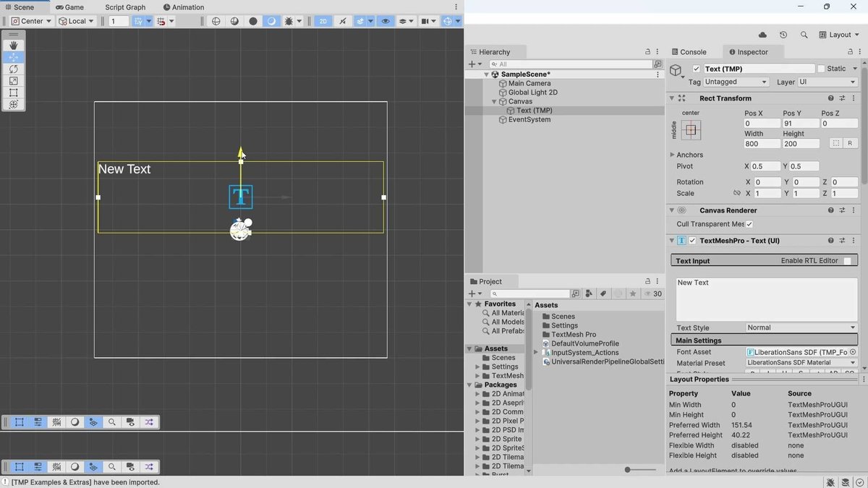Select the Move tool in Scene toolbar
This screenshot has height=488, width=868.
[x=14, y=57]
